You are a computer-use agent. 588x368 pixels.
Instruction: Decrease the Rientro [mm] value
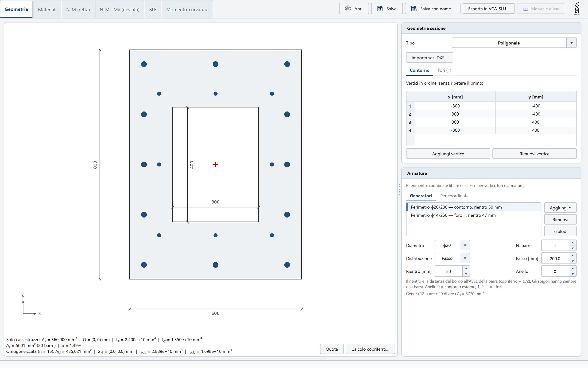(x=466, y=274)
